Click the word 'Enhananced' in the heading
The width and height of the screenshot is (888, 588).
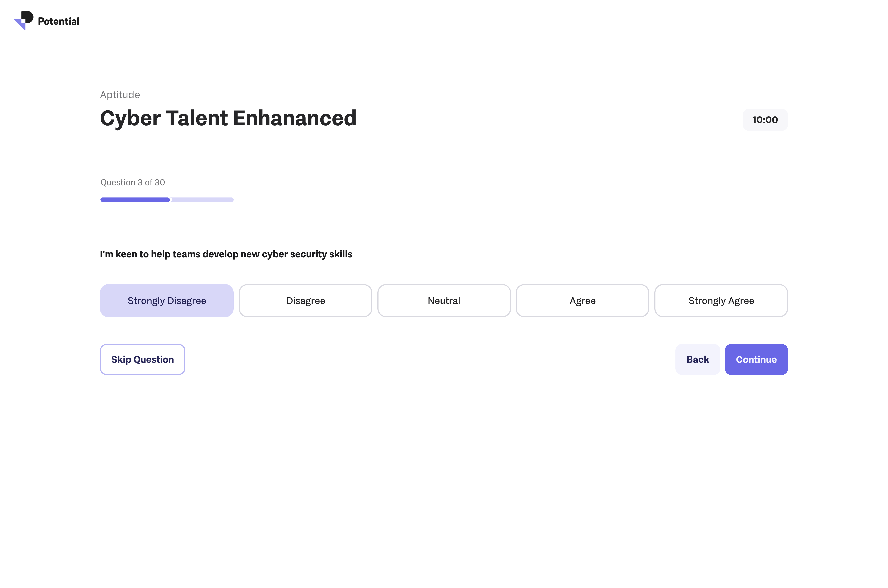pos(295,119)
